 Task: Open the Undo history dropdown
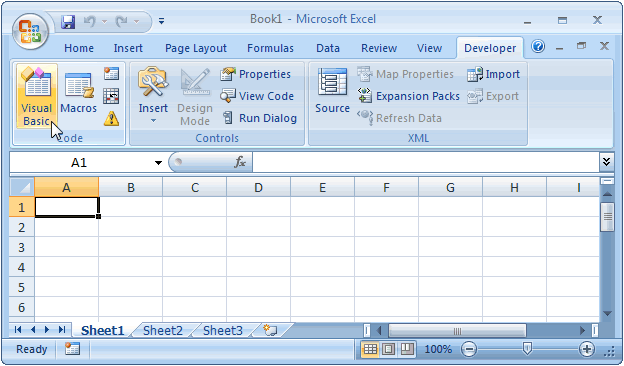coord(105,21)
